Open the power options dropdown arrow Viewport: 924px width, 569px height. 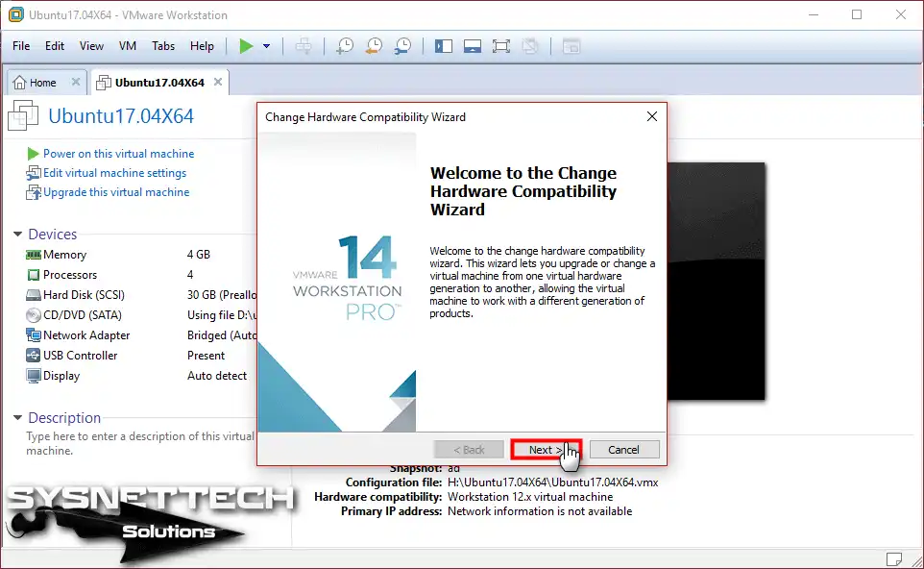coord(266,46)
